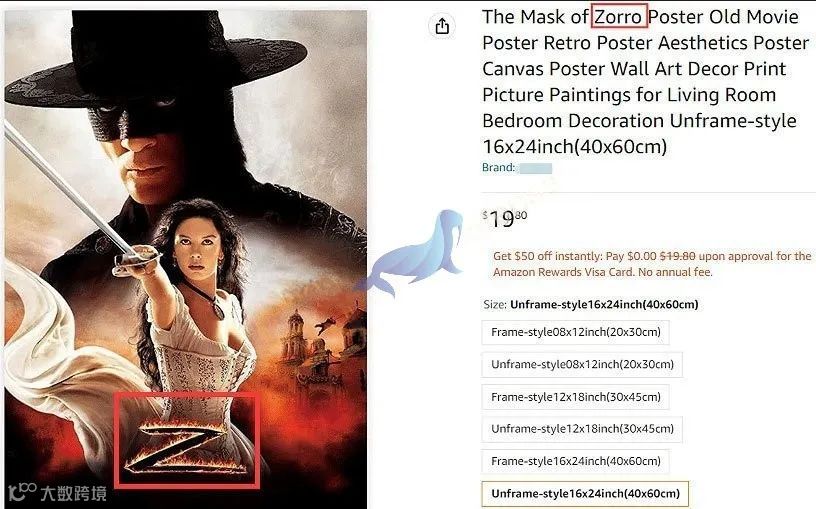This screenshot has width=816, height=509.
Task: Pick Frame-style16x24inch(40x60cm) size
Action: click(x=576, y=461)
